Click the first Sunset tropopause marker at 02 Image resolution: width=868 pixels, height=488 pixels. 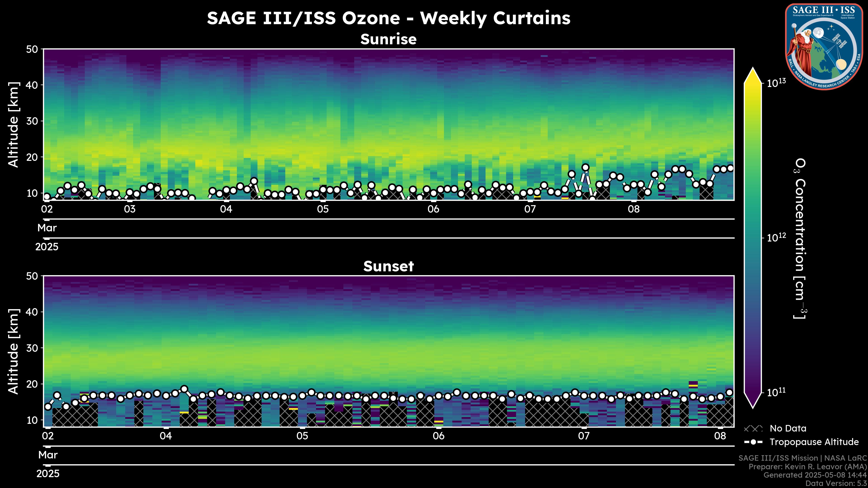[48, 407]
